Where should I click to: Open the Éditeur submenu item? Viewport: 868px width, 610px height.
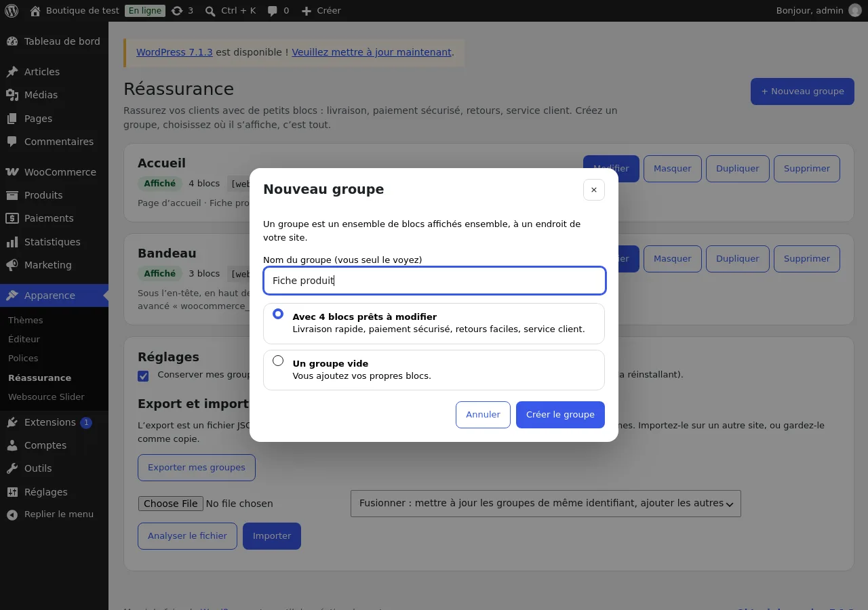24,339
